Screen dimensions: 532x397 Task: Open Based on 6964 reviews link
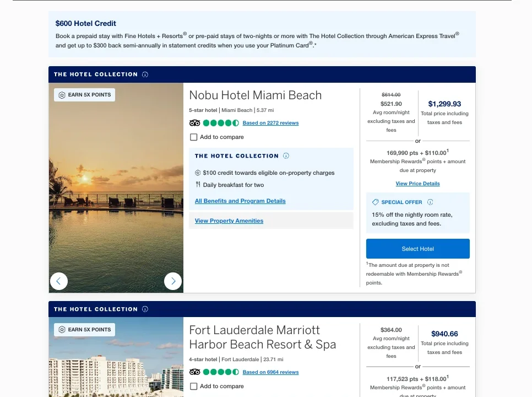(x=270, y=372)
